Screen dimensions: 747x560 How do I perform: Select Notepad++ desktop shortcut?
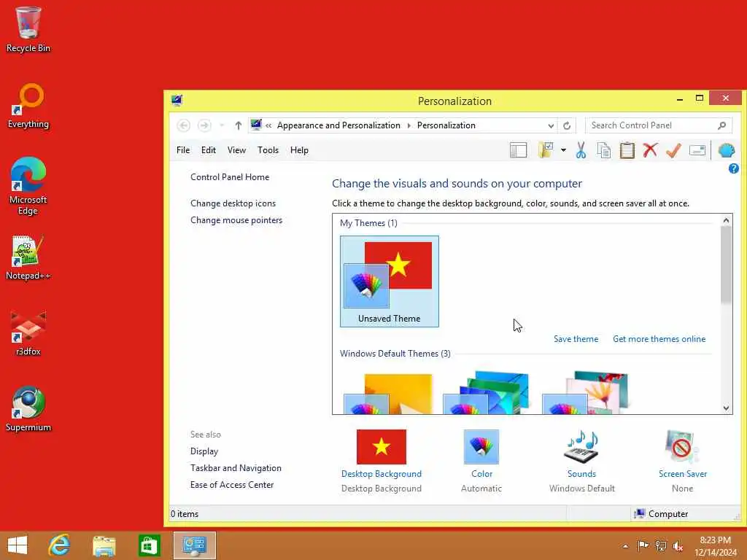[28, 257]
